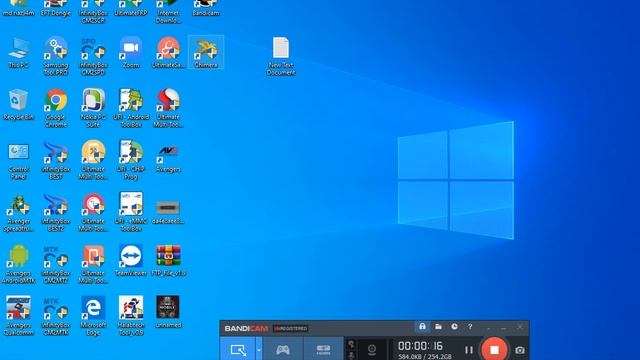Select the UFI - CHIP Prog shortcut
Viewport: 640px width, 360px height.
point(131,160)
